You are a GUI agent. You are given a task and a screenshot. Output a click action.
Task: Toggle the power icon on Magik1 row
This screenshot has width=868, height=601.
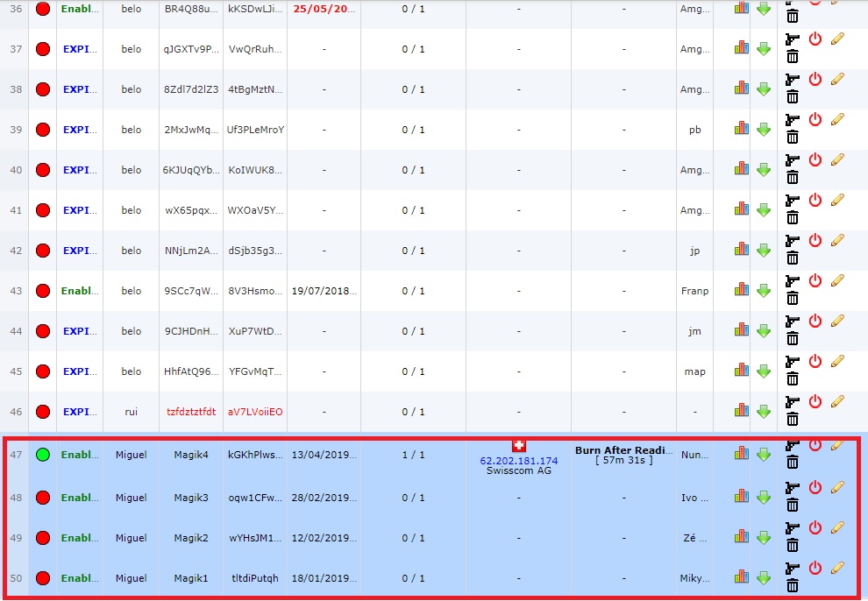point(815,569)
